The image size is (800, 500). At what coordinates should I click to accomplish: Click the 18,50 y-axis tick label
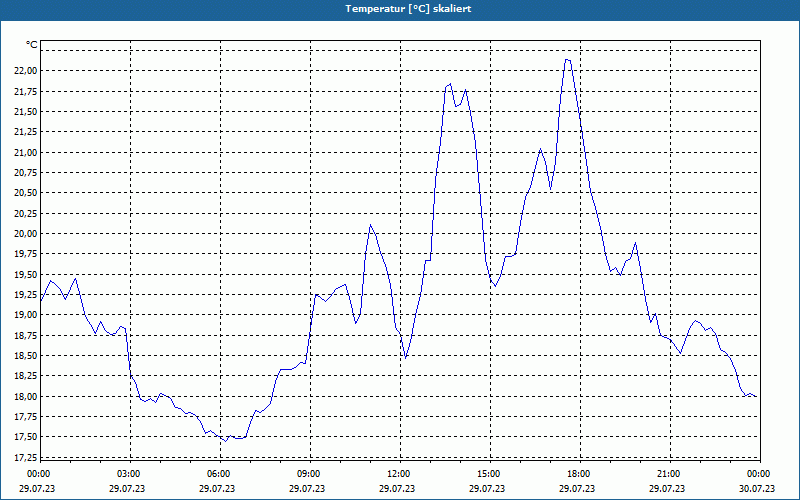(24, 356)
